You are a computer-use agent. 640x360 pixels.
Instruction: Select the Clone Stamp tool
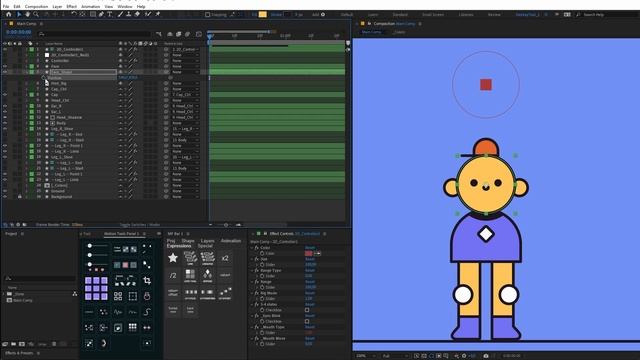[x=129, y=14]
